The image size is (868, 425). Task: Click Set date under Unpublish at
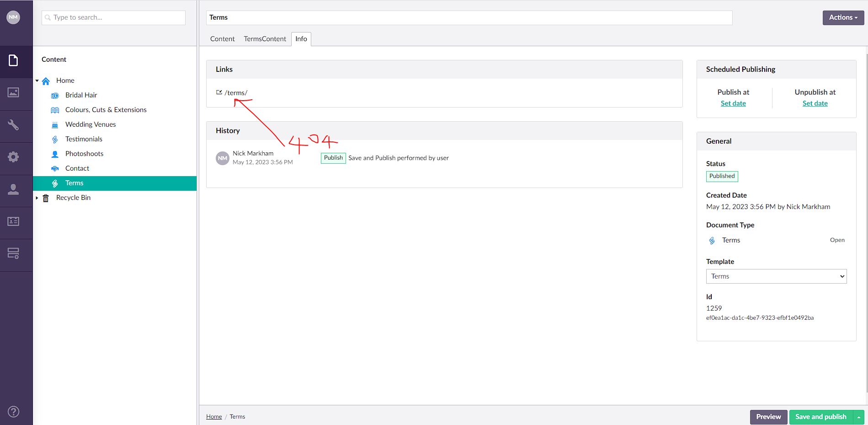coord(815,103)
